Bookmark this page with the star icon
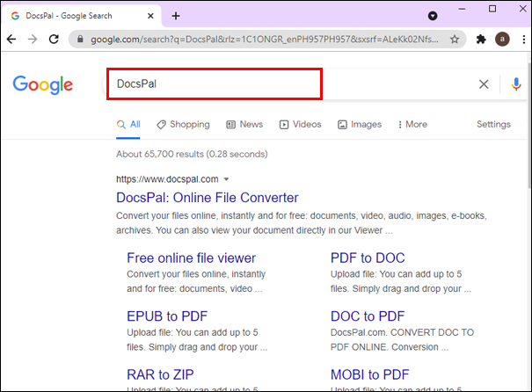 pos(455,40)
